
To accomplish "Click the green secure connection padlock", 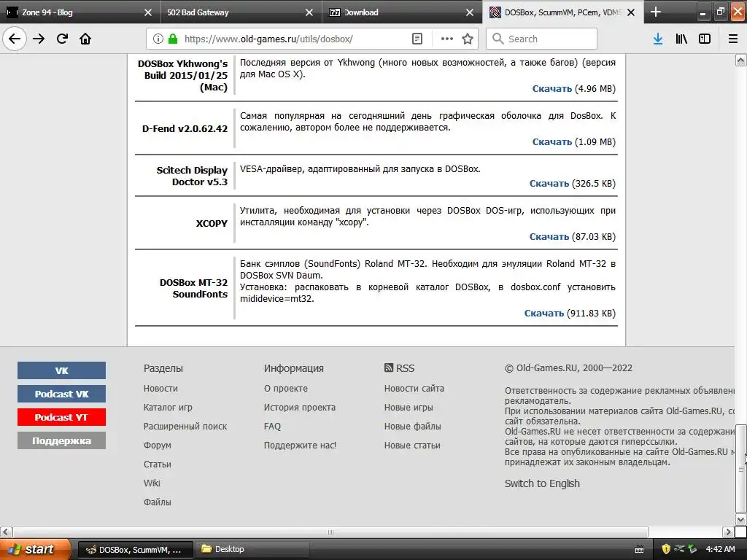I will (173, 39).
